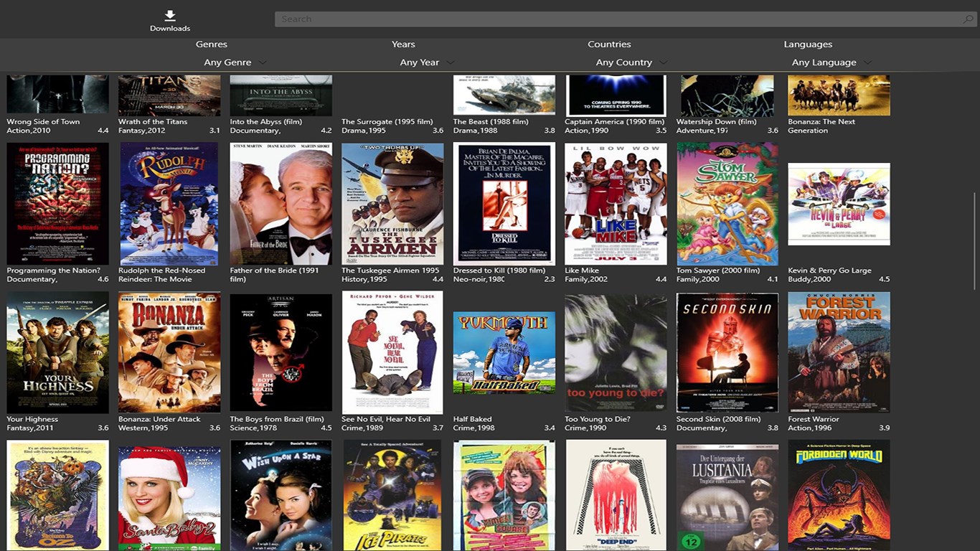The width and height of the screenshot is (980, 551).
Task: Open the Kevin & Perry Go Large poster
Action: click(x=839, y=204)
